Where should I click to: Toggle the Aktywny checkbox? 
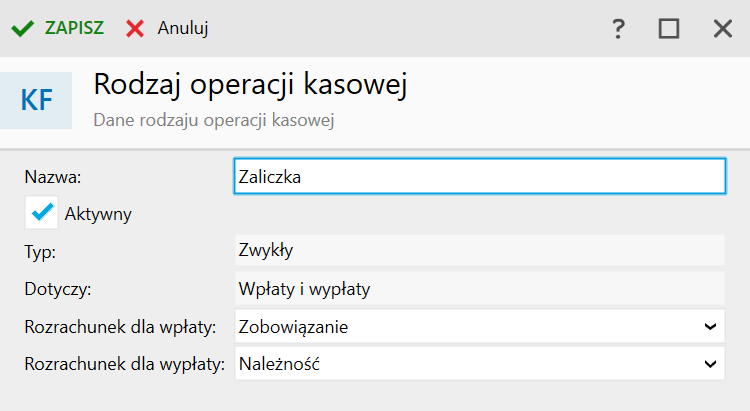[42, 212]
